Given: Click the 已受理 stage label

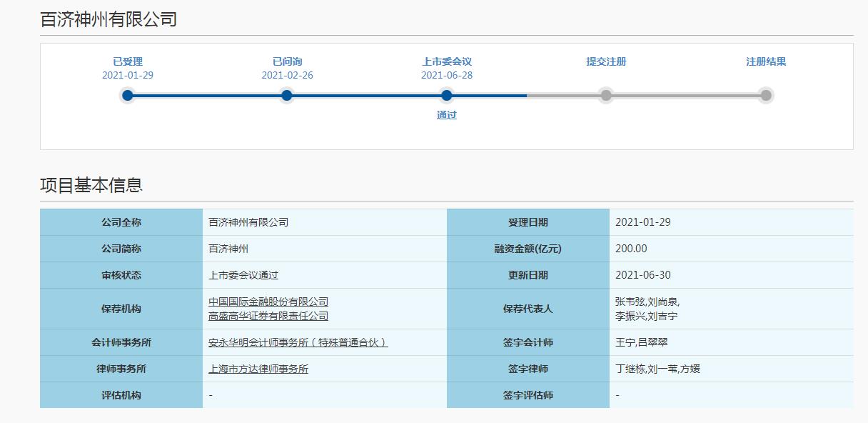Looking at the screenshot, I should point(128,61).
